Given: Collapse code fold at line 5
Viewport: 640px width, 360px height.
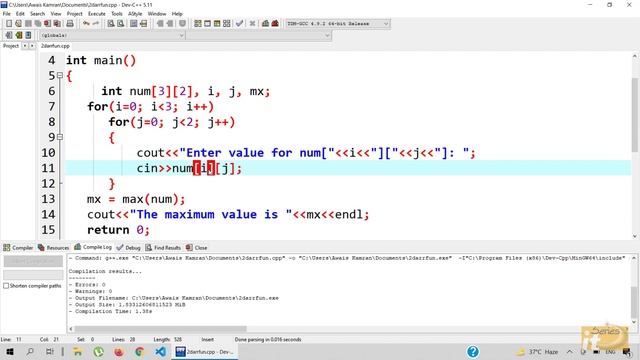Looking at the screenshot, I should tap(60, 76).
